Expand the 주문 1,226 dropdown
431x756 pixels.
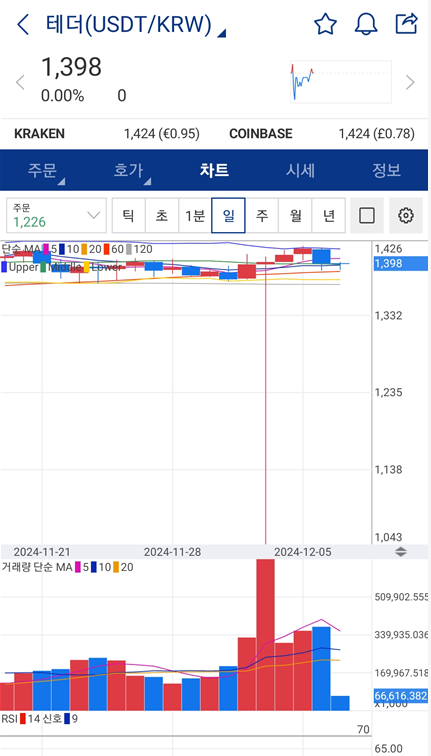point(56,216)
